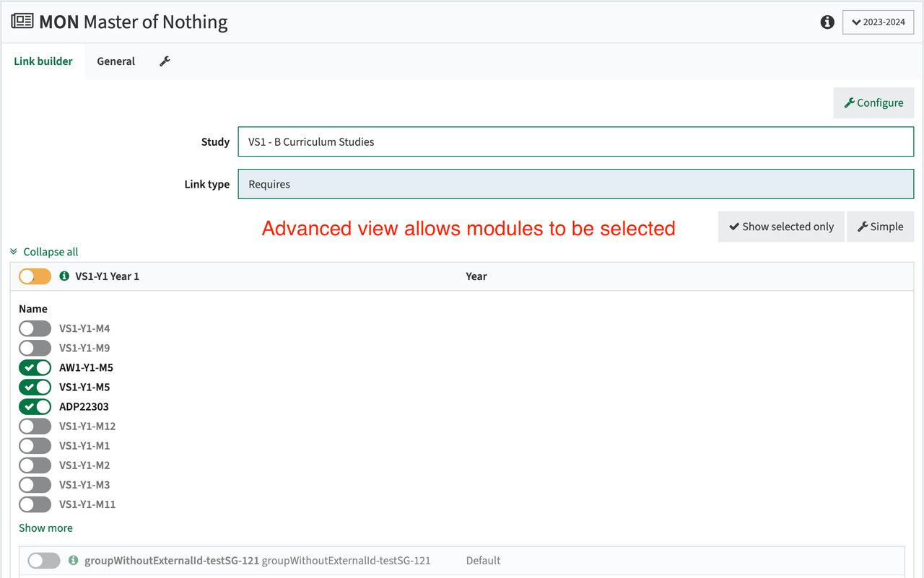Disable the ADP22303 module toggle
The width and height of the screenshot is (924, 578).
[x=35, y=406]
